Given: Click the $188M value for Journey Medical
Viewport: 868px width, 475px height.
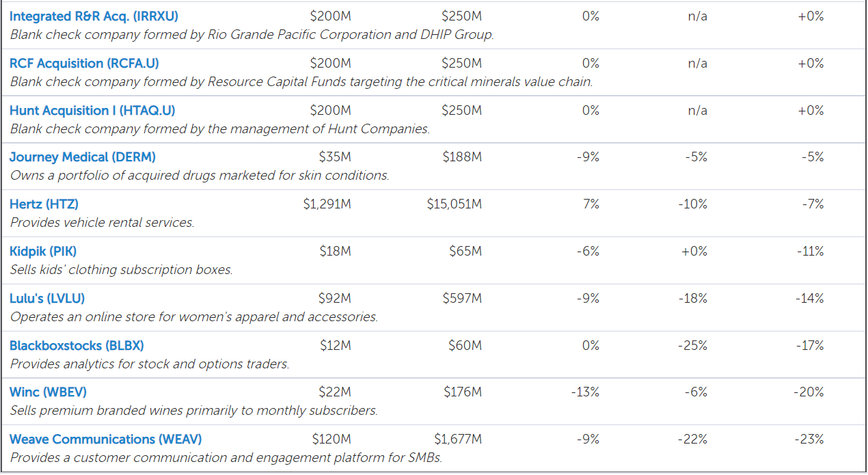Looking at the screenshot, I should 462,157.
